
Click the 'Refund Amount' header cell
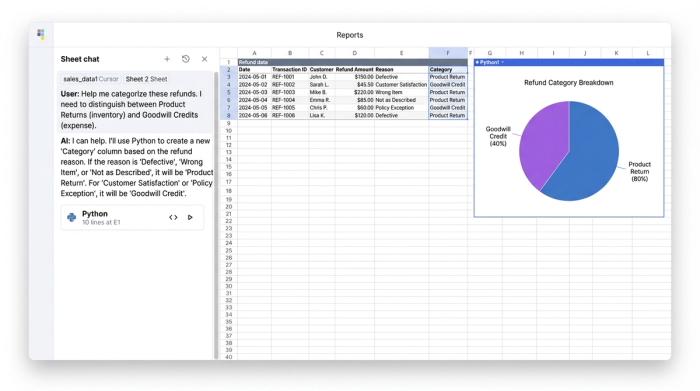[354, 70]
